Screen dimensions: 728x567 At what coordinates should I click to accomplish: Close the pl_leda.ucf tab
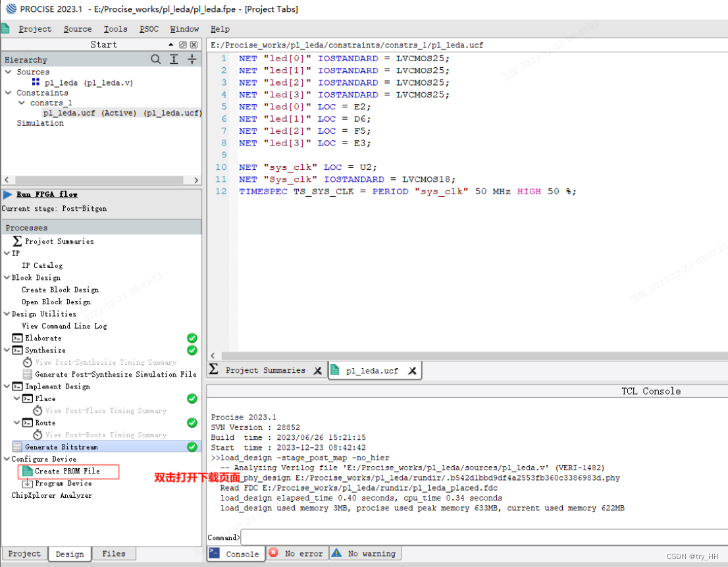[x=412, y=371]
